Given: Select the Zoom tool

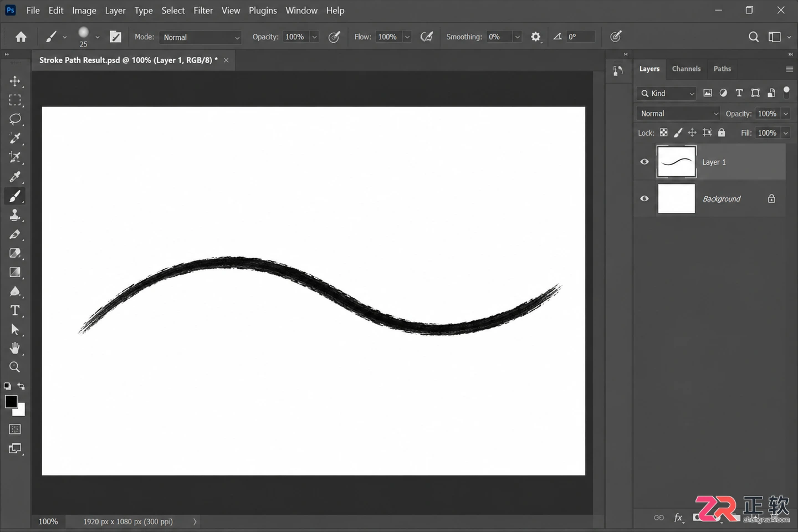Looking at the screenshot, I should (15, 367).
